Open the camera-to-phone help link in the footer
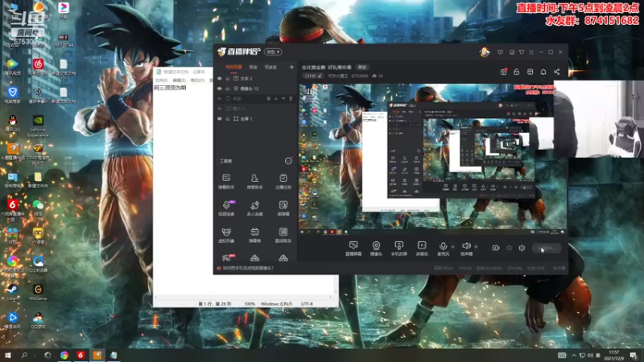This screenshot has height=362, width=644. (x=248, y=268)
